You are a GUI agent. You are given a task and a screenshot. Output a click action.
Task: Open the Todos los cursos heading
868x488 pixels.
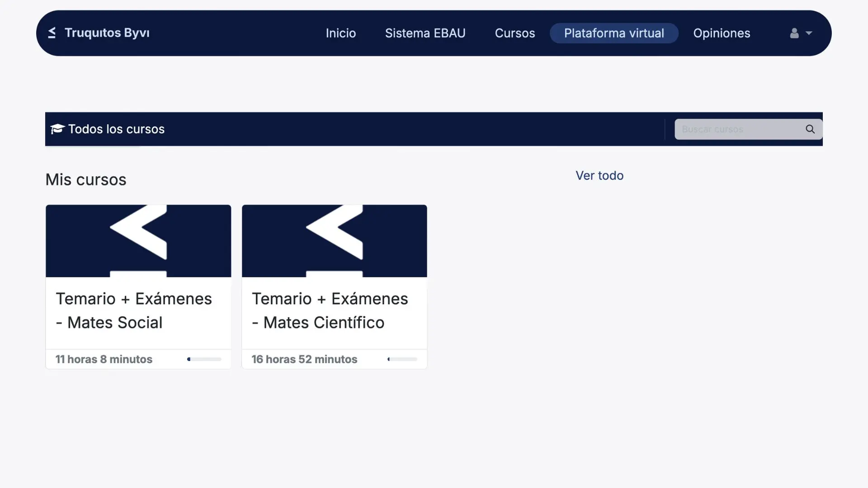coord(116,129)
